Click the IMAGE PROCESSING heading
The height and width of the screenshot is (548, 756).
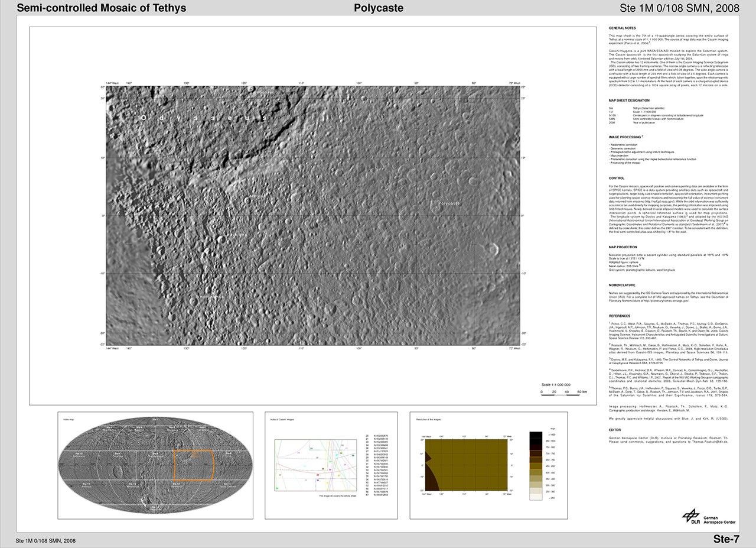pos(625,137)
